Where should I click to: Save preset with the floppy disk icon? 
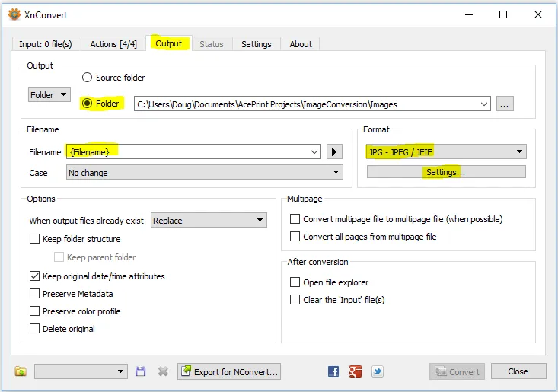(141, 371)
